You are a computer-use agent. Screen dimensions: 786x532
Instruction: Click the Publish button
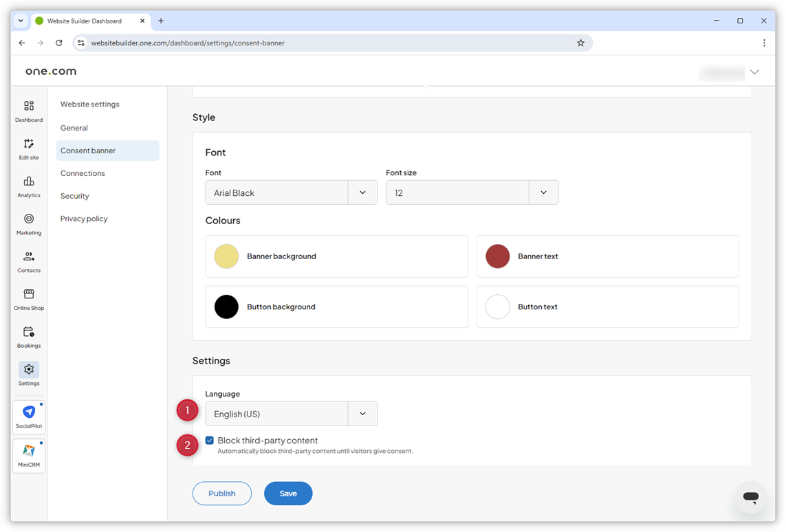pyautogui.click(x=221, y=493)
